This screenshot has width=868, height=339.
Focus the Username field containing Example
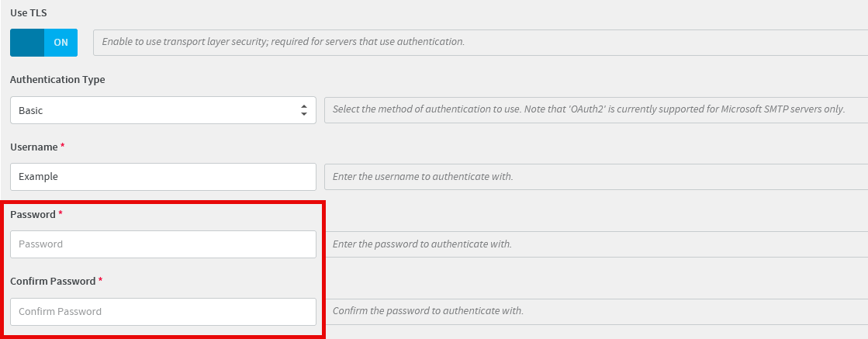tap(164, 177)
